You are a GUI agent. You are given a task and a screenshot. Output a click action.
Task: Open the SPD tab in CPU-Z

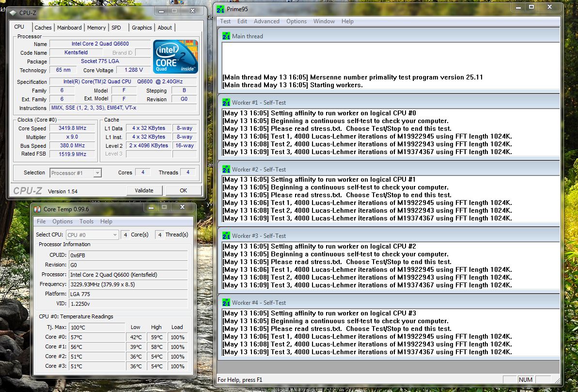(x=116, y=28)
